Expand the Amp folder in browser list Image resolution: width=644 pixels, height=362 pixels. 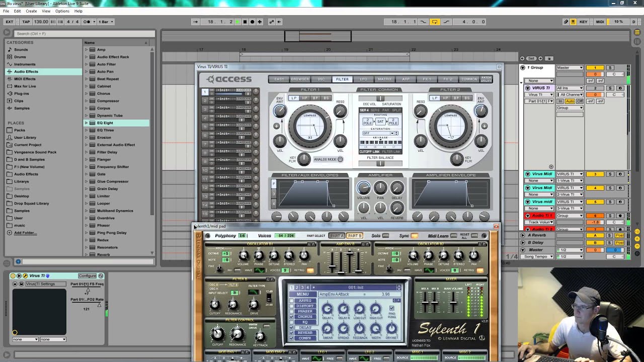pyautogui.click(x=86, y=50)
